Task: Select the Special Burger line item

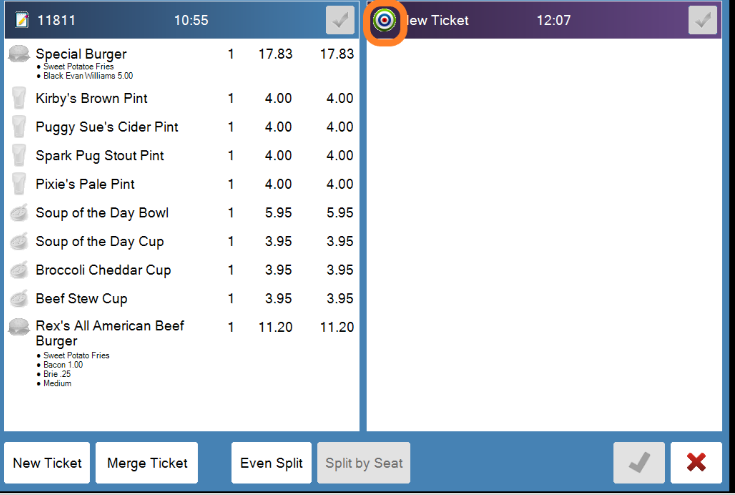Action: coord(181,62)
